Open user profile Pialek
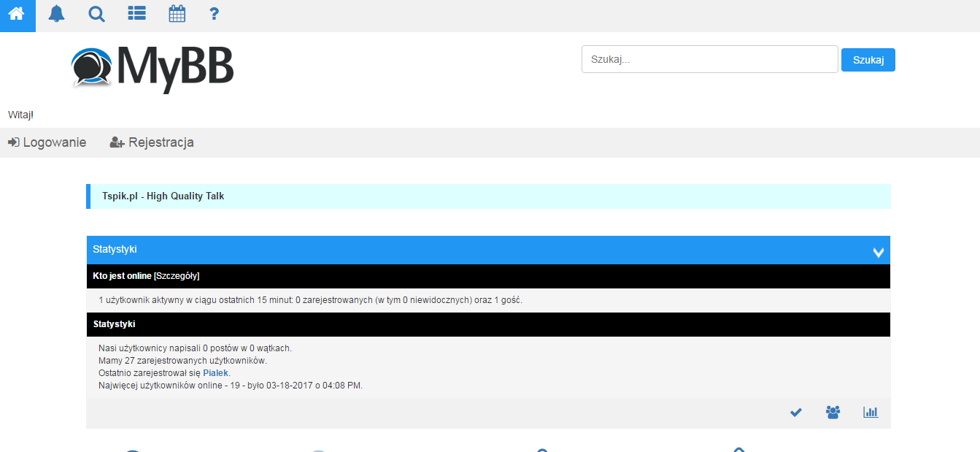Viewport: 980px width, 452px height. pyautogui.click(x=216, y=373)
